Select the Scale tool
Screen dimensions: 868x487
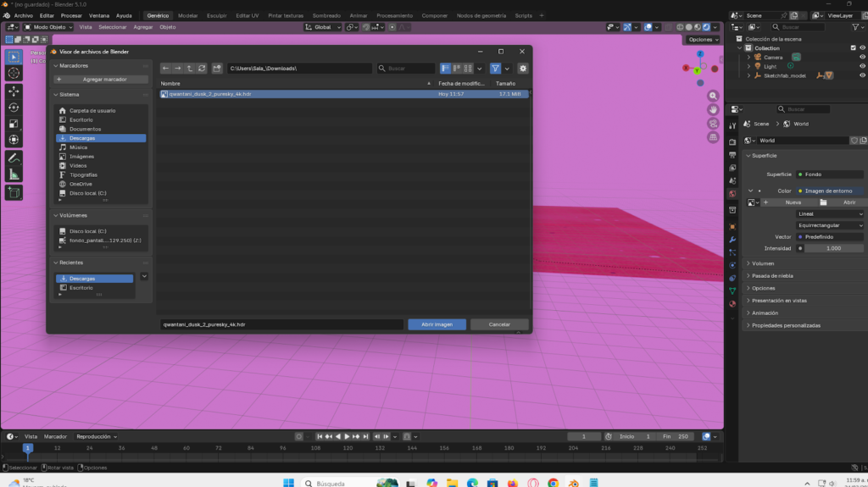coord(14,124)
